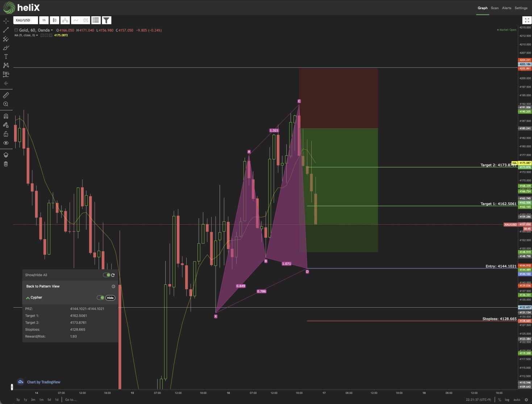532x404 pixels.
Task: Open the Chart by TradingView link
Action: pos(43,382)
